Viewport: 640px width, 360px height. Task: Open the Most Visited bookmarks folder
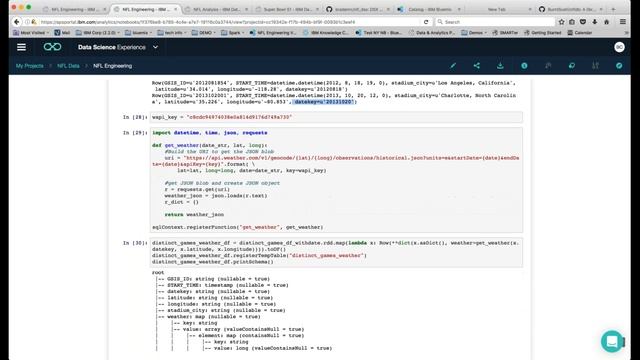click(31, 33)
